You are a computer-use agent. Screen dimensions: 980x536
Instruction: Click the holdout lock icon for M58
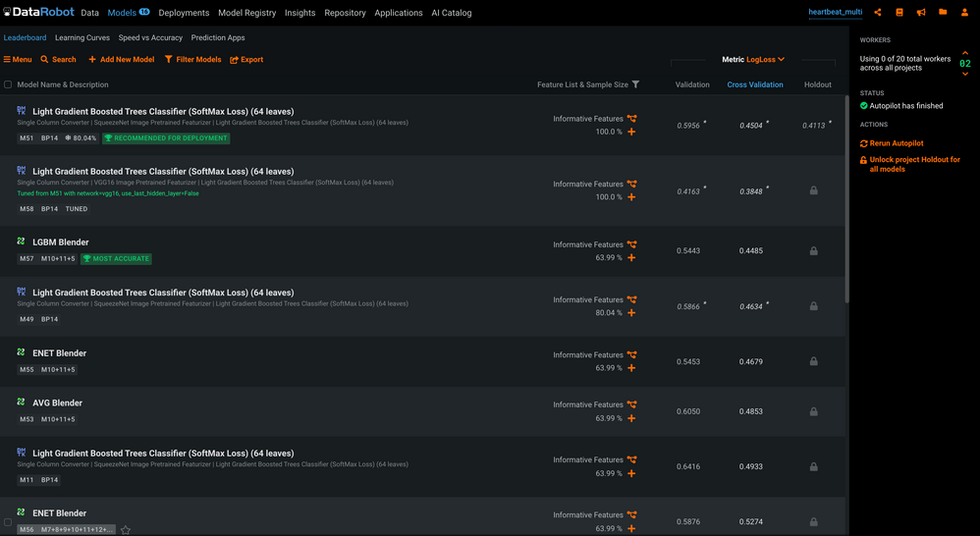(x=814, y=190)
